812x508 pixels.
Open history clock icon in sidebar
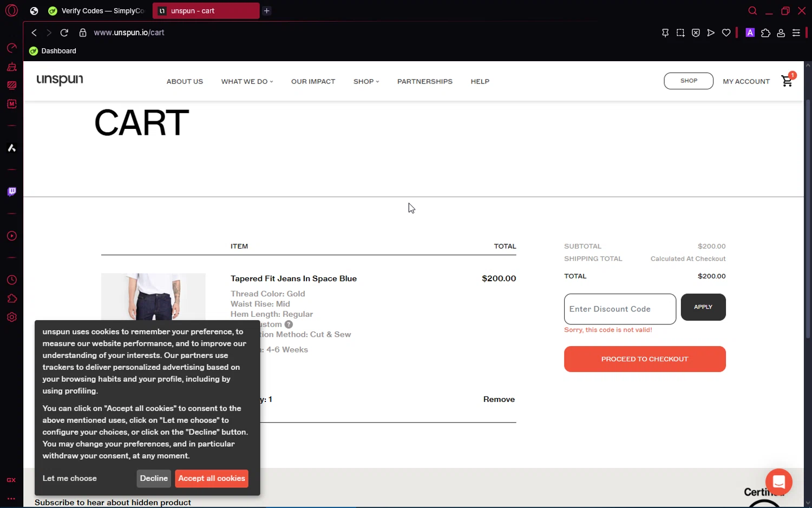click(x=12, y=280)
